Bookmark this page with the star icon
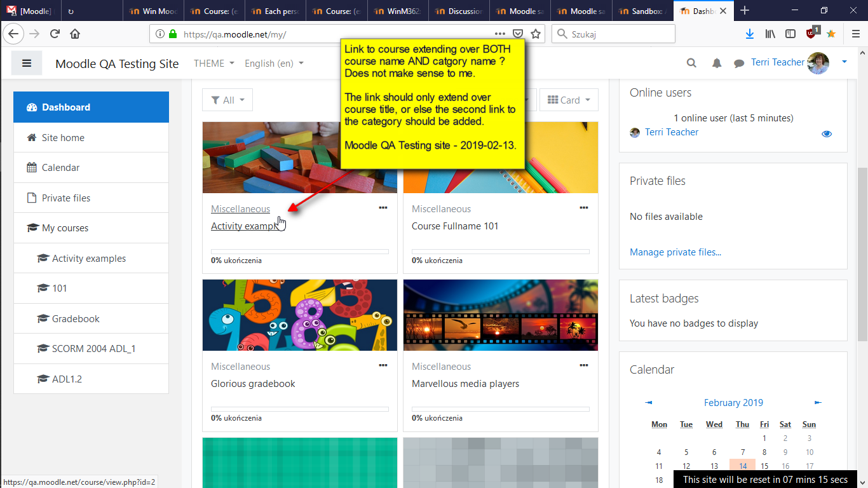This screenshot has width=868, height=488. [x=536, y=34]
